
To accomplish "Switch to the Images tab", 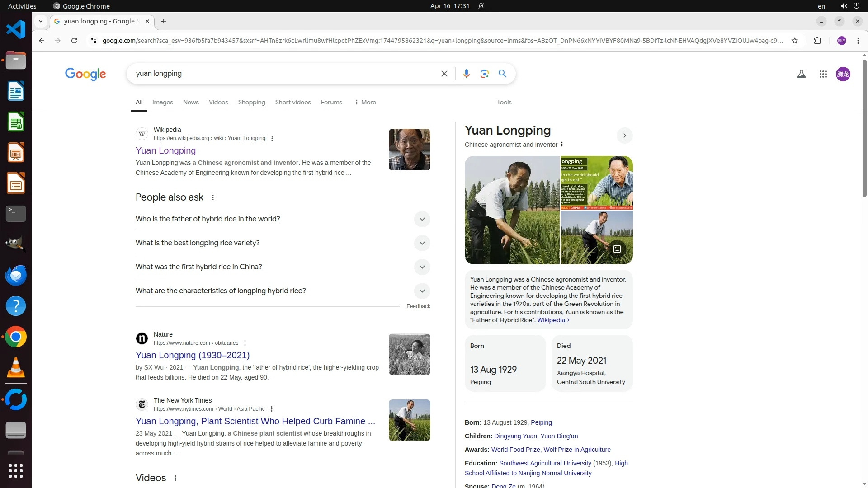I will 162,103.
